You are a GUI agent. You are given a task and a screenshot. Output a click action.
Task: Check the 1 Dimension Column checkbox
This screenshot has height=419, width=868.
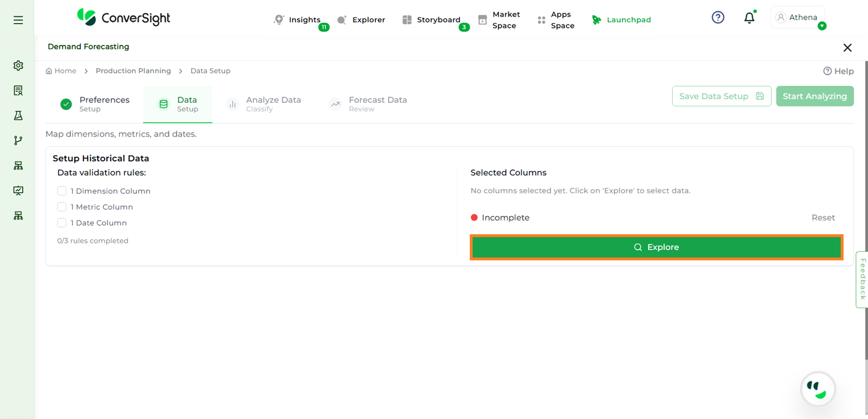(62, 191)
